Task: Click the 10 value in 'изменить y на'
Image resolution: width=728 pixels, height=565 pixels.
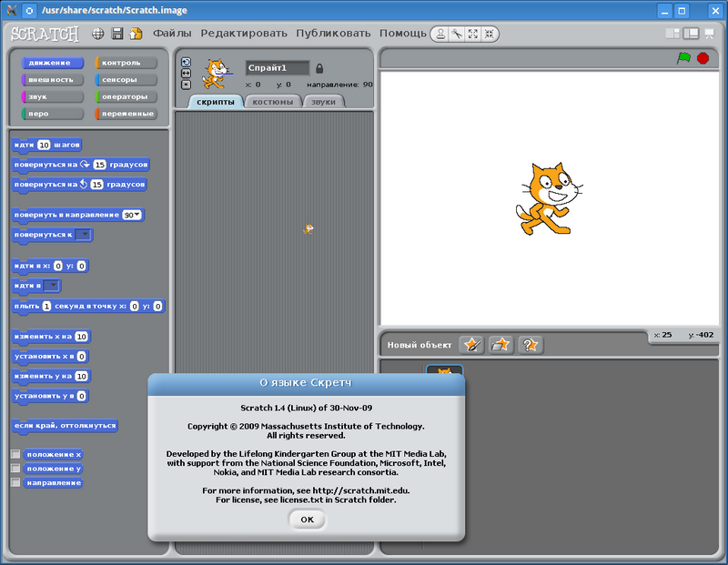Action: click(81, 376)
